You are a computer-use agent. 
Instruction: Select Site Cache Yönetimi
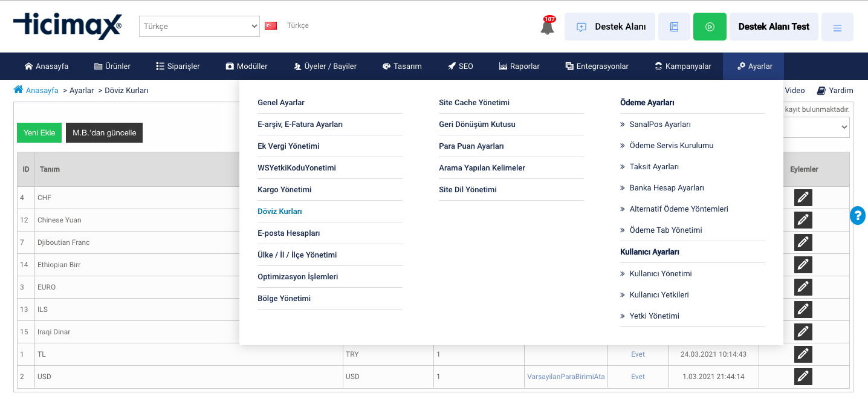[x=474, y=103]
